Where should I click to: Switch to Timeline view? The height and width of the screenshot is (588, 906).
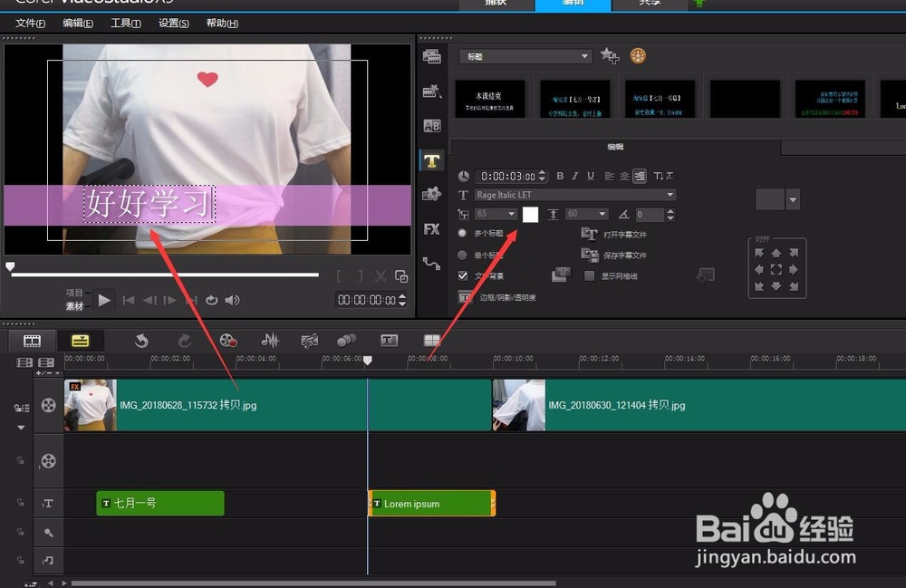pyautogui.click(x=81, y=341)
